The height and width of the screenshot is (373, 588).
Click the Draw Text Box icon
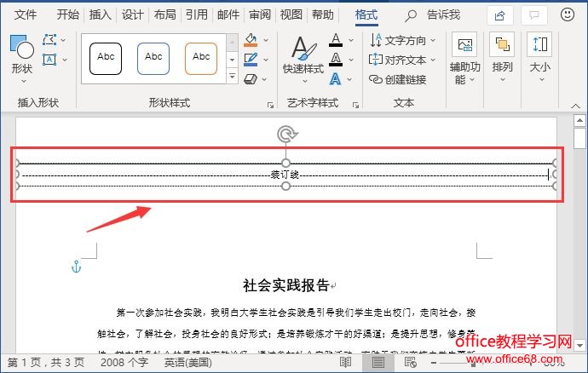coord(49,60)
